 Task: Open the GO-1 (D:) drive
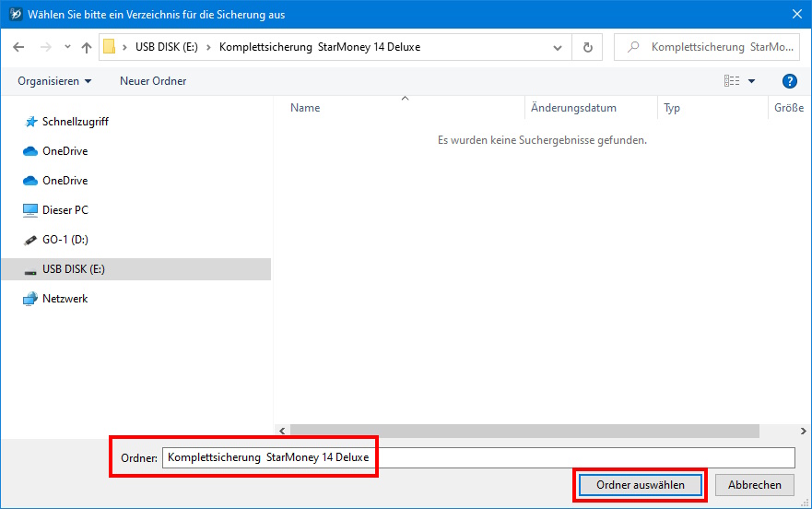[x=65, y=240]
